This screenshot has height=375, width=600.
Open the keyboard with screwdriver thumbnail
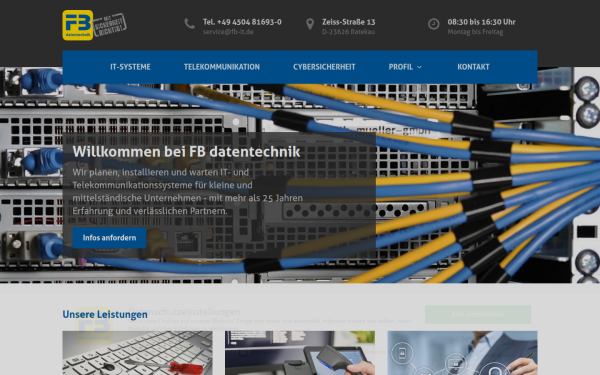coord(137,353)
